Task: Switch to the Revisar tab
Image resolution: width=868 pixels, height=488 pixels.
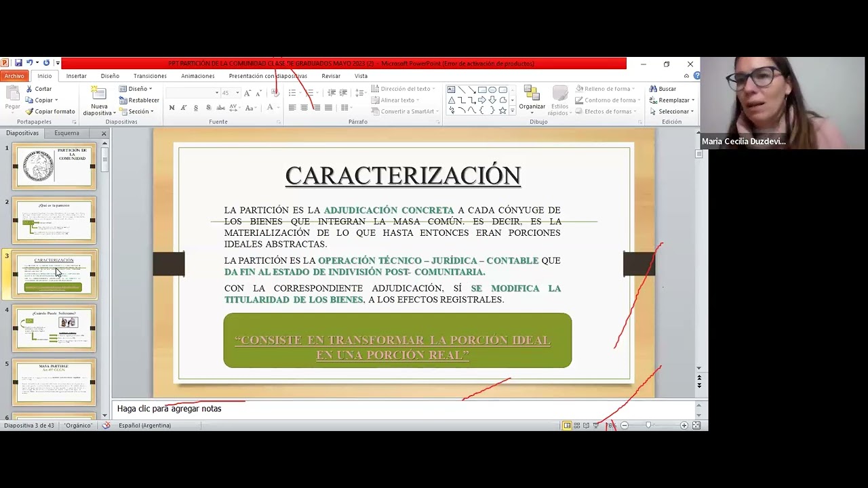Action: coord(331,76)
